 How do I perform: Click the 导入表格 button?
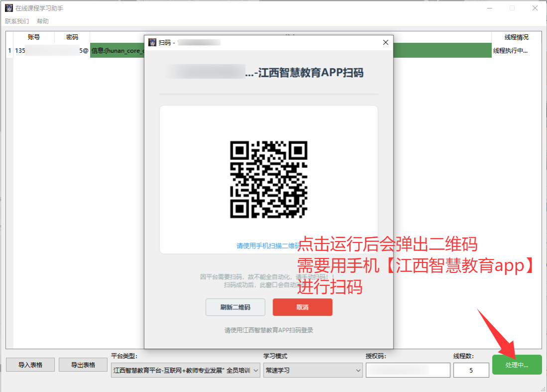coord(30,365)
